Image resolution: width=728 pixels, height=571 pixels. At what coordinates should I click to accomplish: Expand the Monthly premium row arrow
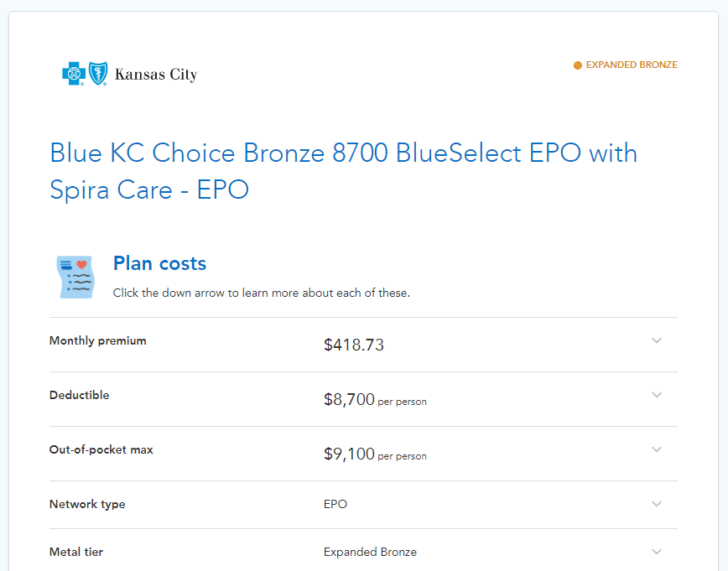click(657, 340)
